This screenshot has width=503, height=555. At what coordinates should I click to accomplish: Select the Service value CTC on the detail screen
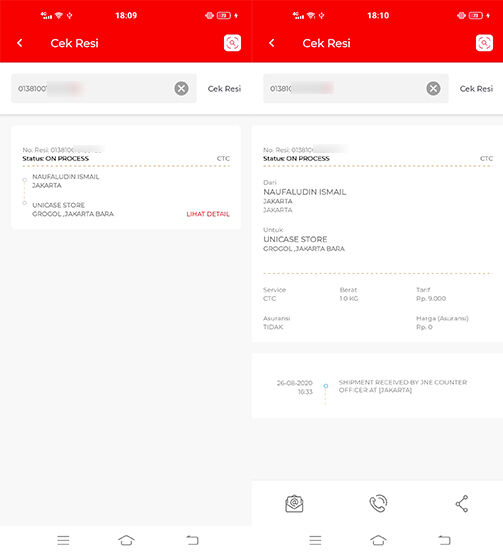click(x=270, y=298)
